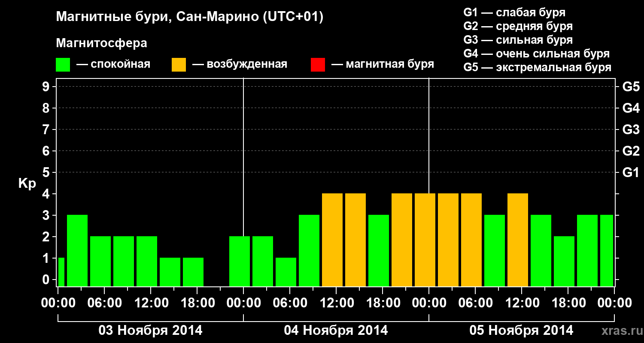Click the isolated orange bar at 12:00 on 05 Ноября
Image resolution: width=644 pixels, height=343 pixels.
[518, 240]
